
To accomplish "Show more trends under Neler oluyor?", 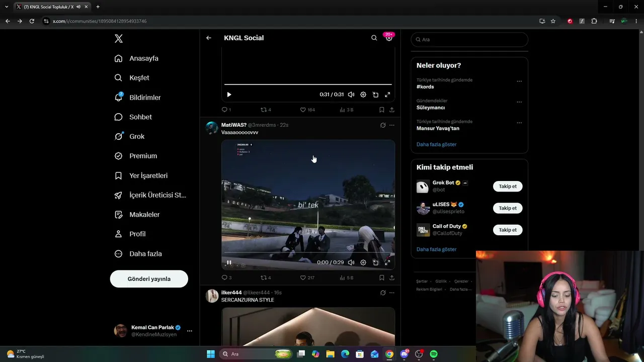I will pyautogui.click(x=436, y=144).
